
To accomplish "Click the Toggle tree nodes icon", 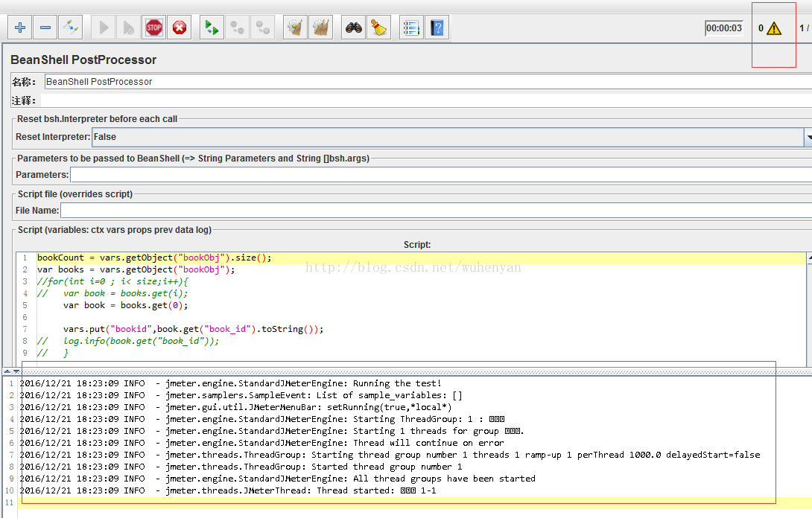I will pos(71,28).
